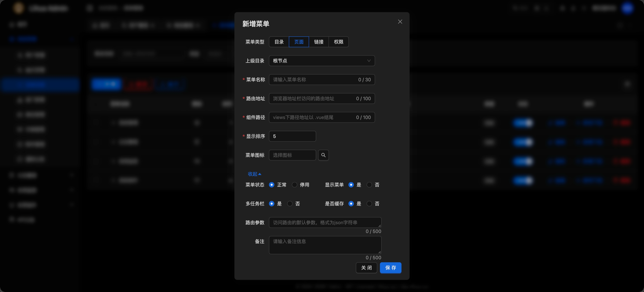Close the 新增菜单 dialog with X icon
The image size is (644, 292).
pos(400,22)
